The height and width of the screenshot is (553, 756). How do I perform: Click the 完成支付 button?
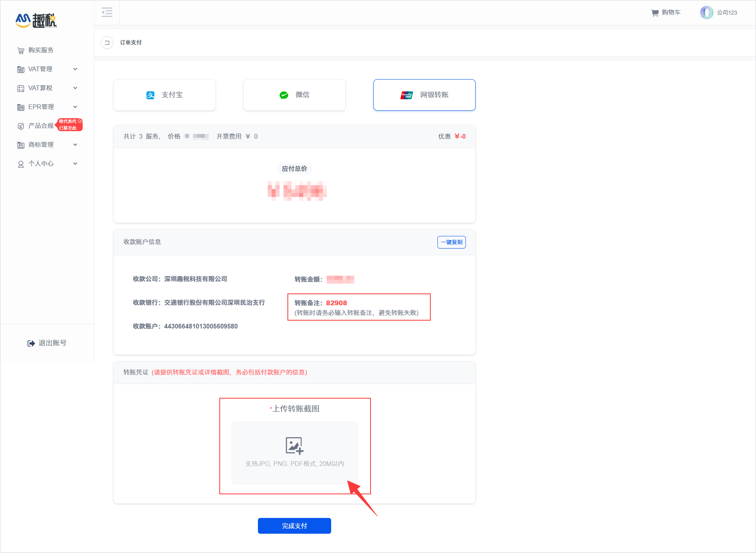pos(294,526)
